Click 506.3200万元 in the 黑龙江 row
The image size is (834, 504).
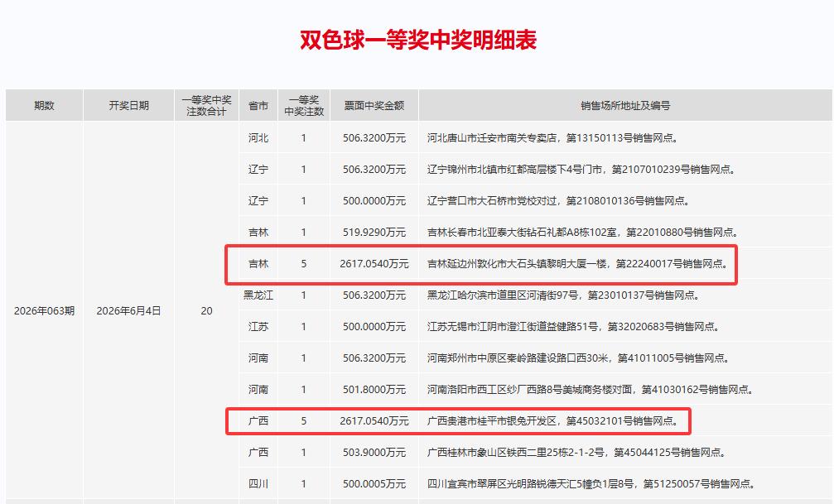(x=374, y=295)
